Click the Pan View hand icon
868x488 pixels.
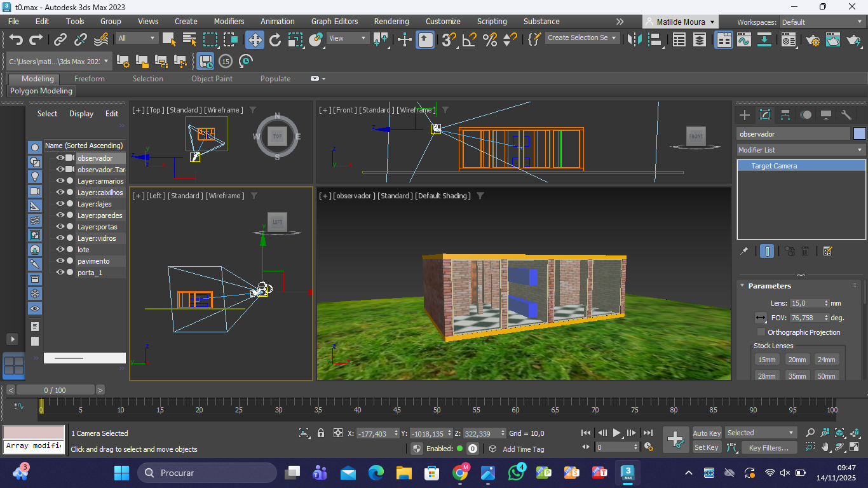click(825, 447)
